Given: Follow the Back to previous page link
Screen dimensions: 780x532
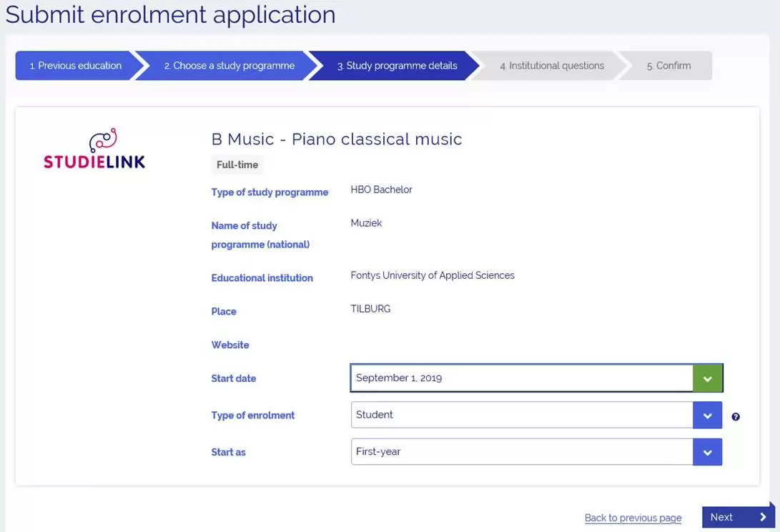Looking at the screenshot, I should click(x=633, y=518).
